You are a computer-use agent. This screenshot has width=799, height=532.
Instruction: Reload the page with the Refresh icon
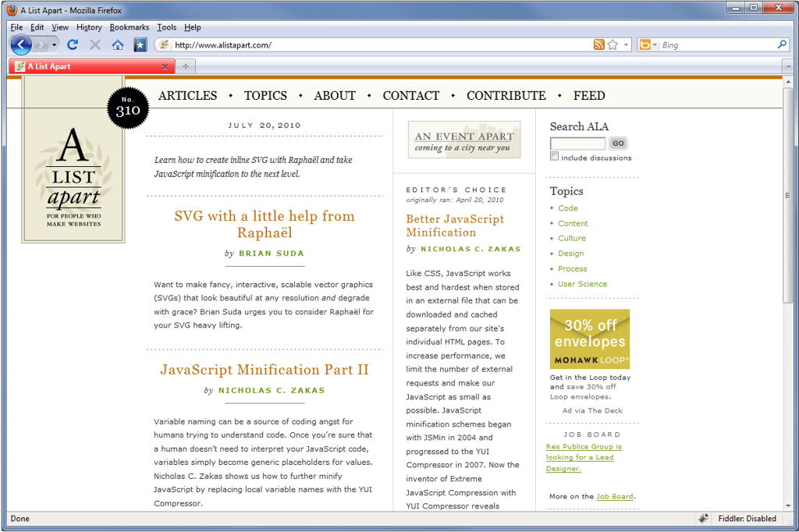click(x=73, y=44)
